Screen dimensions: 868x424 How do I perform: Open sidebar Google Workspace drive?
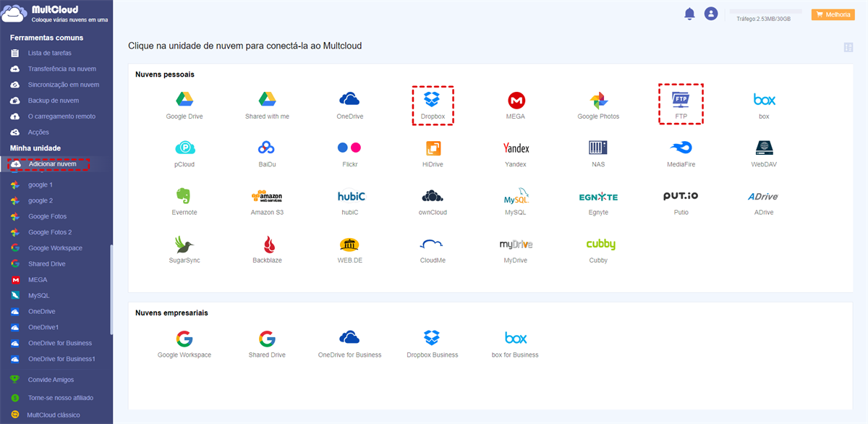coord(56,248)
